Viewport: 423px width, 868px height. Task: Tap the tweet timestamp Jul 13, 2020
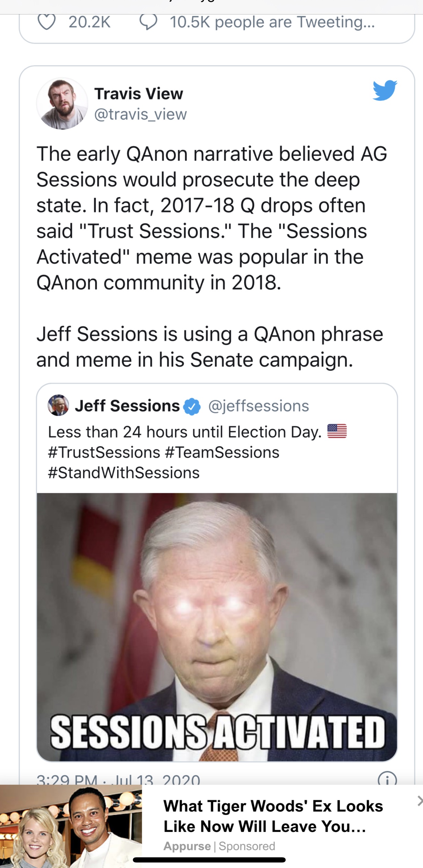[x=118, y=780]
